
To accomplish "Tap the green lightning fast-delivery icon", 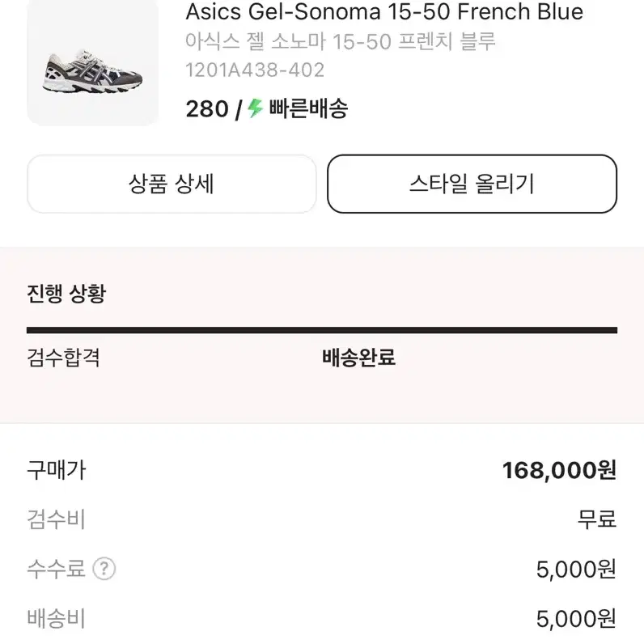I will 255,108.
